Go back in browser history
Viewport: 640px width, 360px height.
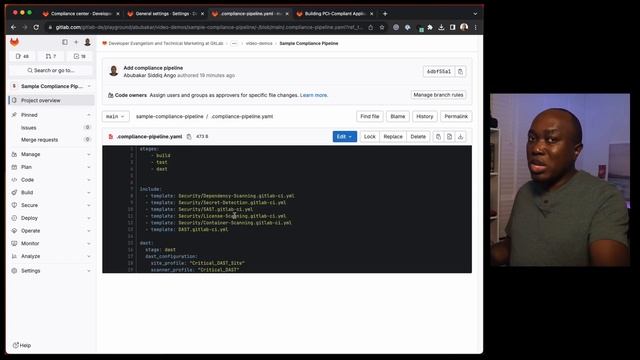[13, 27]
